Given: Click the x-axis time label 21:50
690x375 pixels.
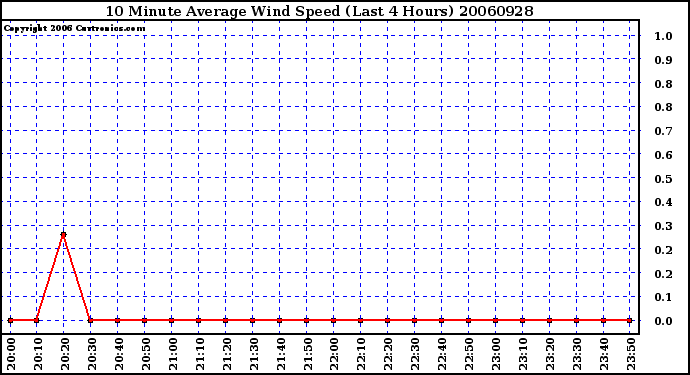Looking at the screenshot, I should click(x=308, y=354).
